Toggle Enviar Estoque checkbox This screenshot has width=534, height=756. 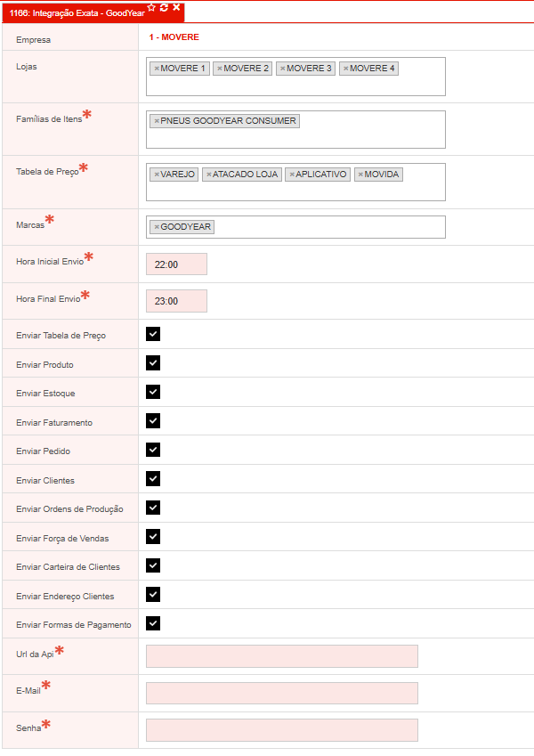(x=153, y=392)
